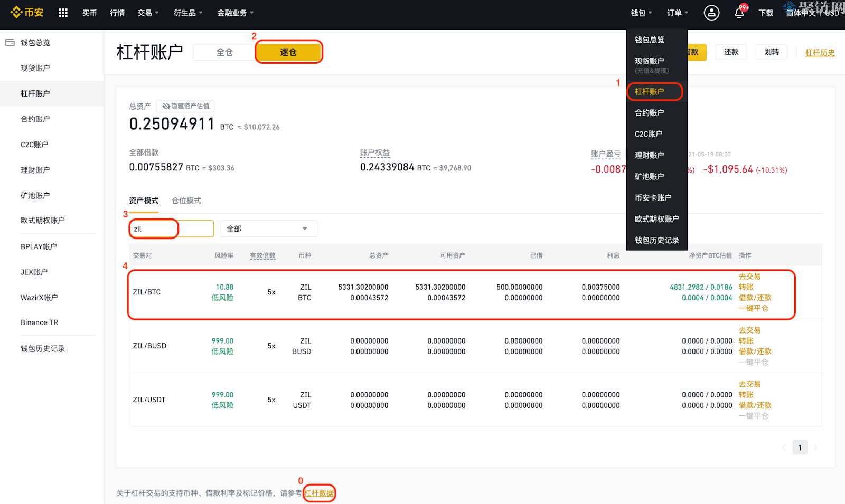Click 一键平仓 for the ZIL/BTC row
This screenshot has width=845, height=504.
[753, 308]
